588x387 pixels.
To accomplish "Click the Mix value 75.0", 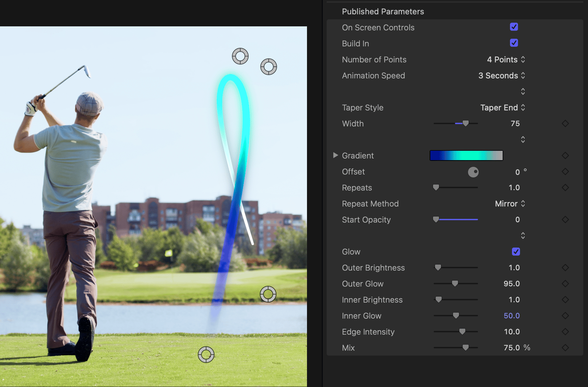I will point(512,348).
